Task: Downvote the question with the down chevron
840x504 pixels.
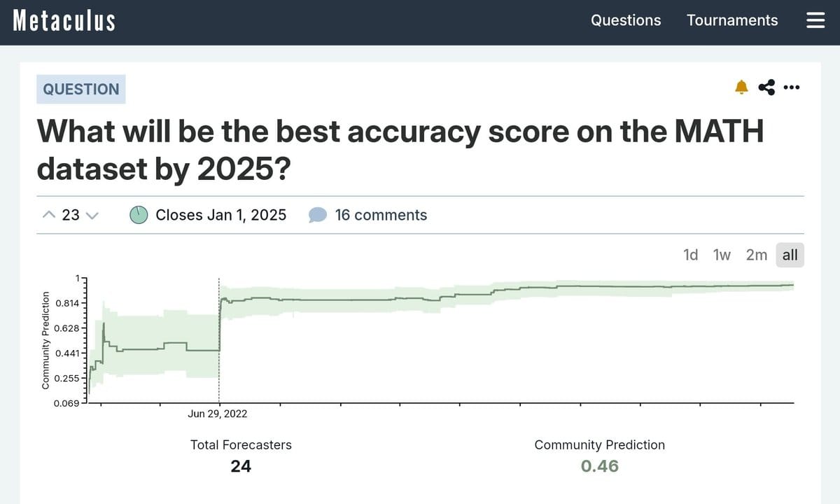Action: (x=92, y=216)
